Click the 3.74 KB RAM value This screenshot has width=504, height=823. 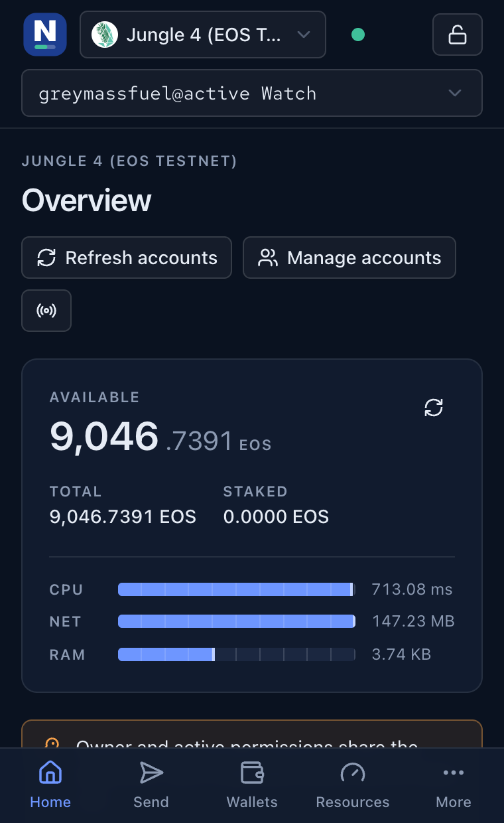coord(401,654)
